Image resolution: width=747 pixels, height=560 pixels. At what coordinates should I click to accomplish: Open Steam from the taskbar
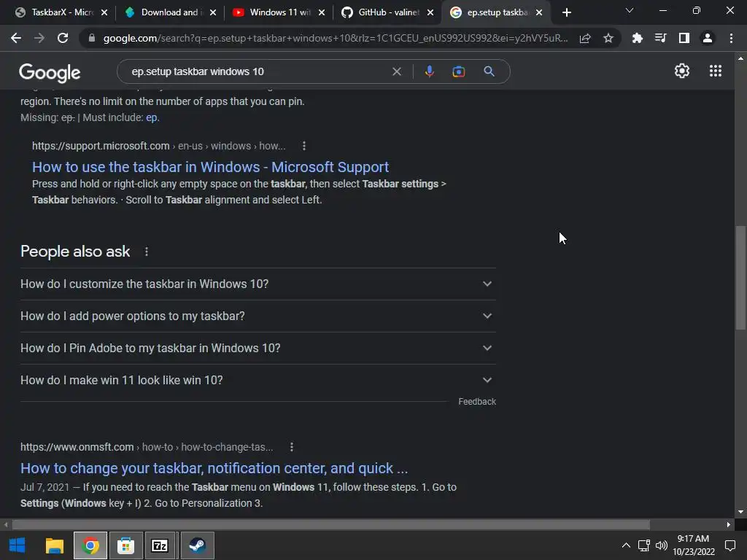pos(197,545)
